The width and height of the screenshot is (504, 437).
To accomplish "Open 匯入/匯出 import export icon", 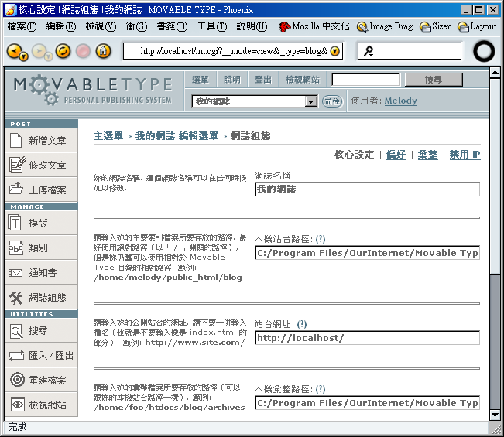I will (x=16, y=356).
